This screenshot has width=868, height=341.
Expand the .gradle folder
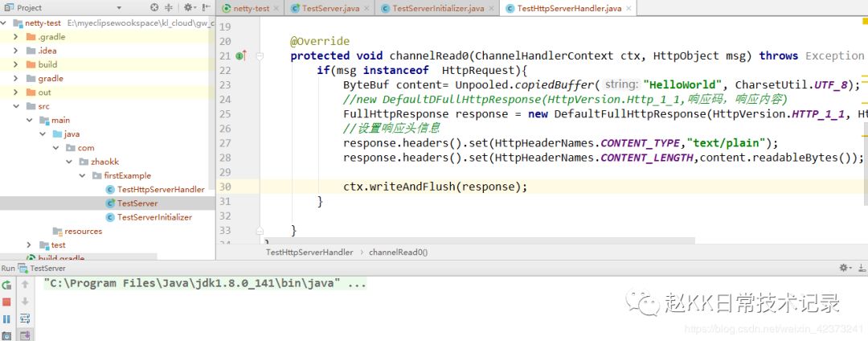16,37
